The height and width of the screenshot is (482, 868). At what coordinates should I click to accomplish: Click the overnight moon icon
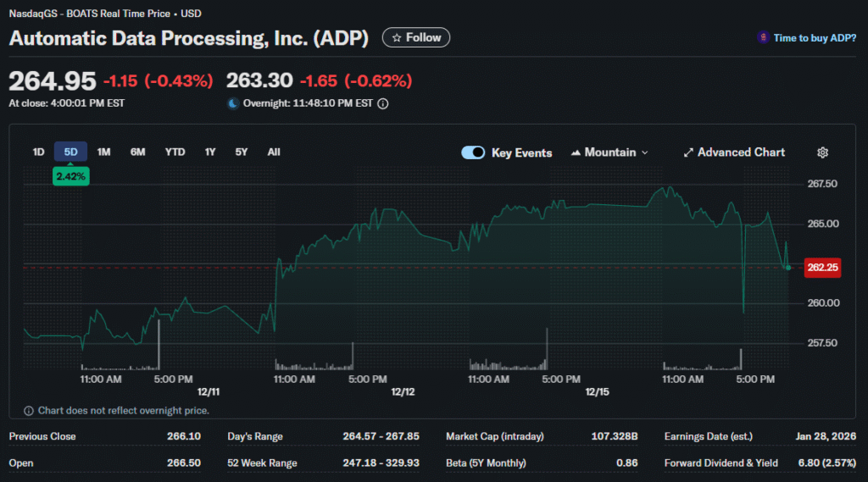click(x=234, y=103)
